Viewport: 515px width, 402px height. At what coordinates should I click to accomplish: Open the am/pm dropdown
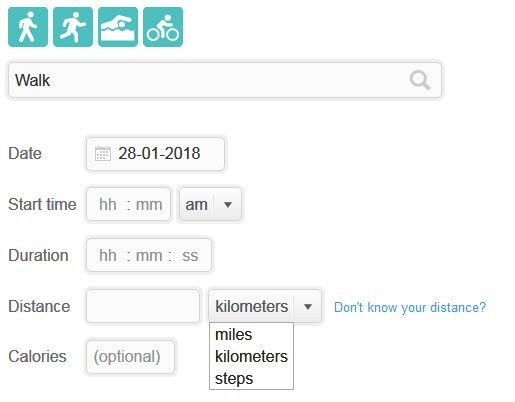[210, 204]
